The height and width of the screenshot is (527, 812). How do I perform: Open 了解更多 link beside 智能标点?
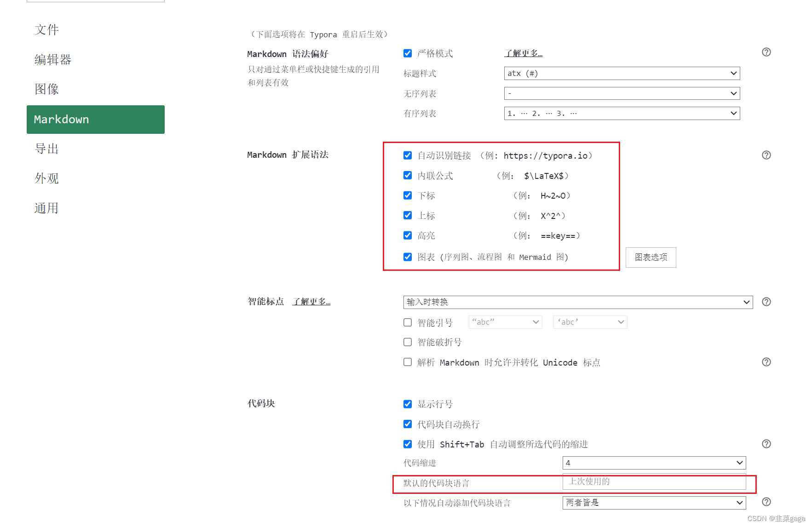coord(311,302)
